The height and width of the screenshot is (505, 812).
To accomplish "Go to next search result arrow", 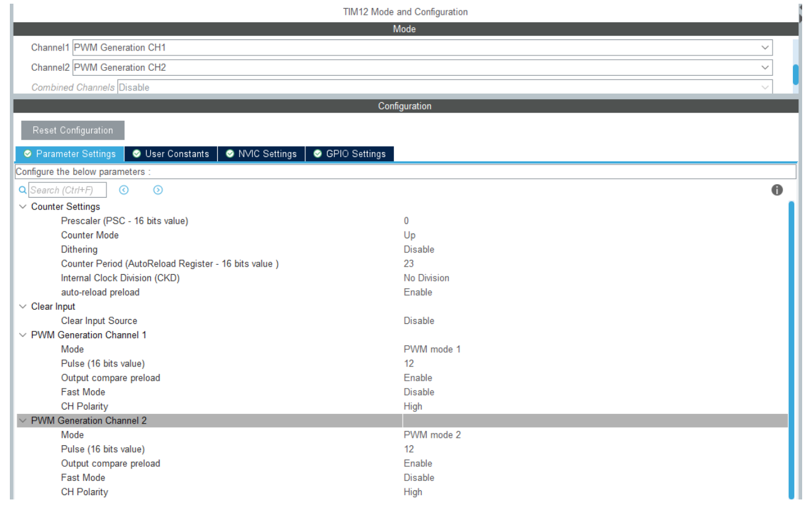I will pyautogui.click(x=158, y=190).
